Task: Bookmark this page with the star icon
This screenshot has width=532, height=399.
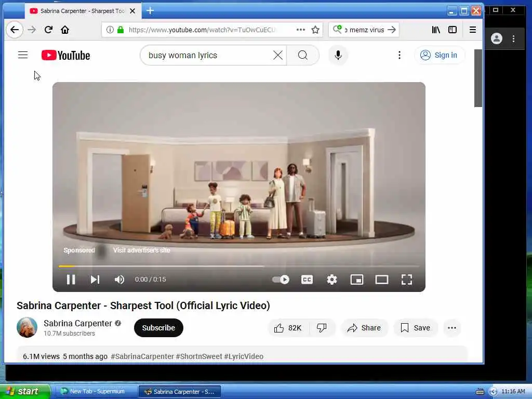Action: [315, 30]
